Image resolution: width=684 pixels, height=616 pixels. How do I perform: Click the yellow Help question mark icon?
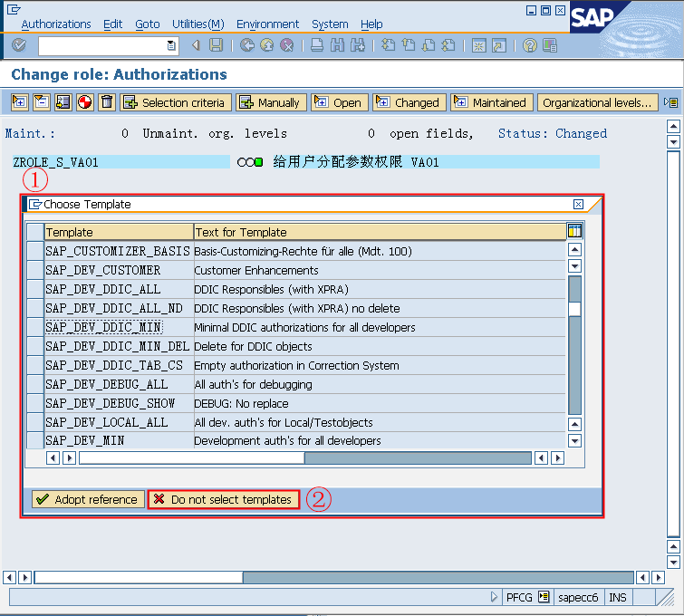530,45
